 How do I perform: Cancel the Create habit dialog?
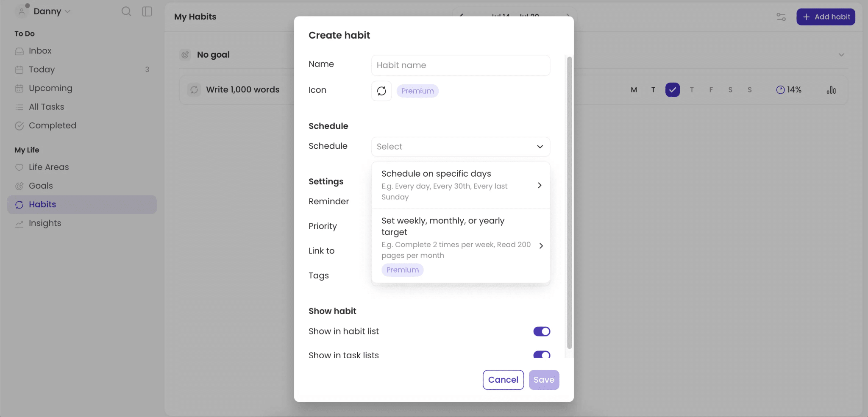pyautogui.click(x=503, y=380)
